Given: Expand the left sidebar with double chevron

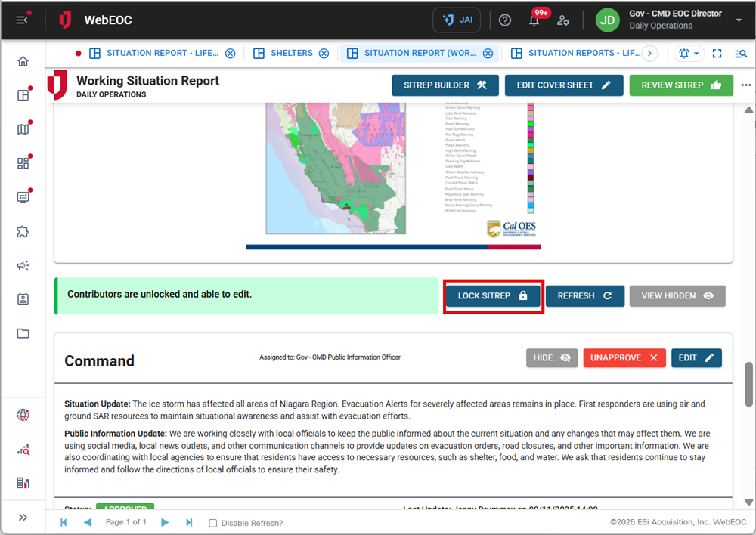Looking at the screenshot, I should click(23, 518).
